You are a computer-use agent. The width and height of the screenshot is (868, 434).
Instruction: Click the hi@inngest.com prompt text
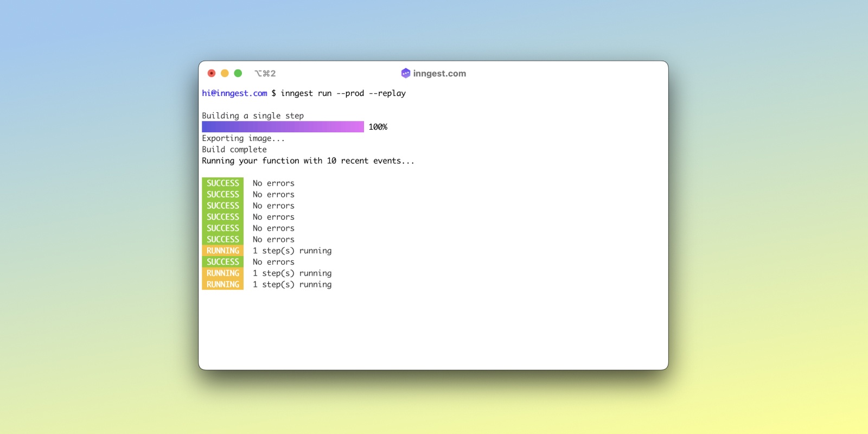pyautogui.click(x=234, y=93)
